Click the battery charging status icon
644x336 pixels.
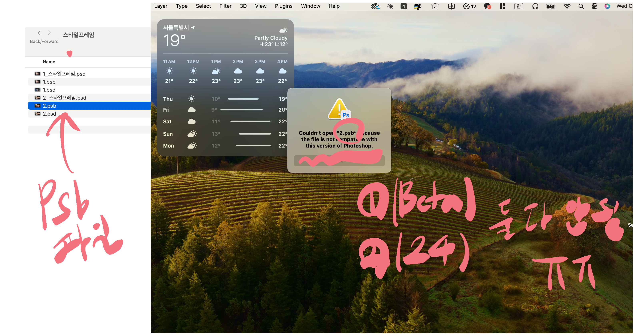tap(551, 6)
